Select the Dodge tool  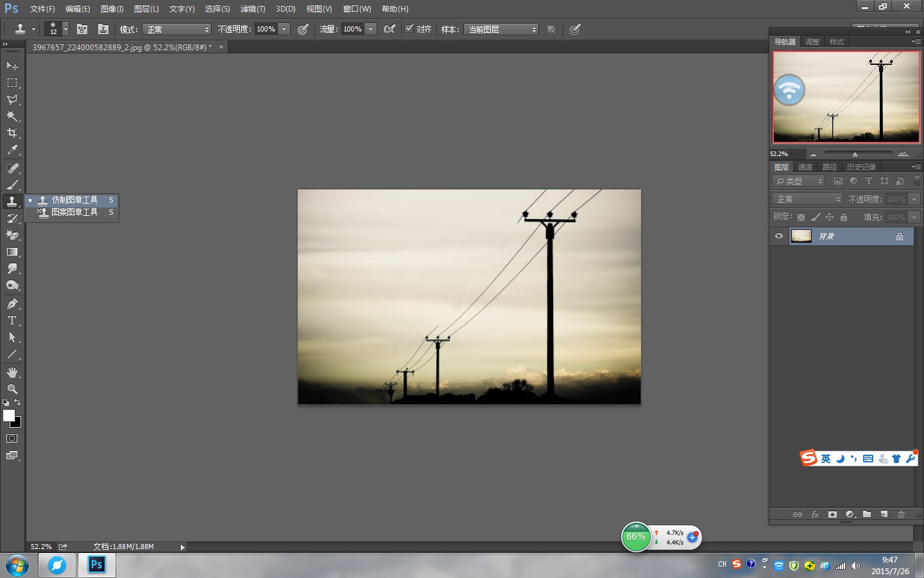(x=12, y=285)
